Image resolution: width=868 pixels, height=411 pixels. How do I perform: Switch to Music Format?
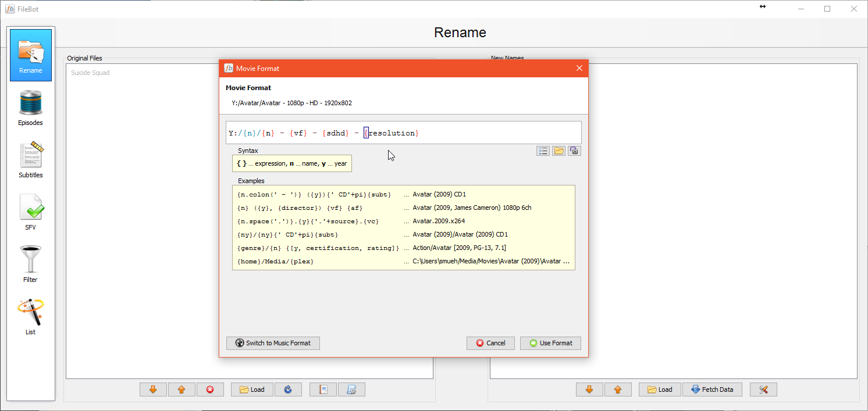(273, 343)
